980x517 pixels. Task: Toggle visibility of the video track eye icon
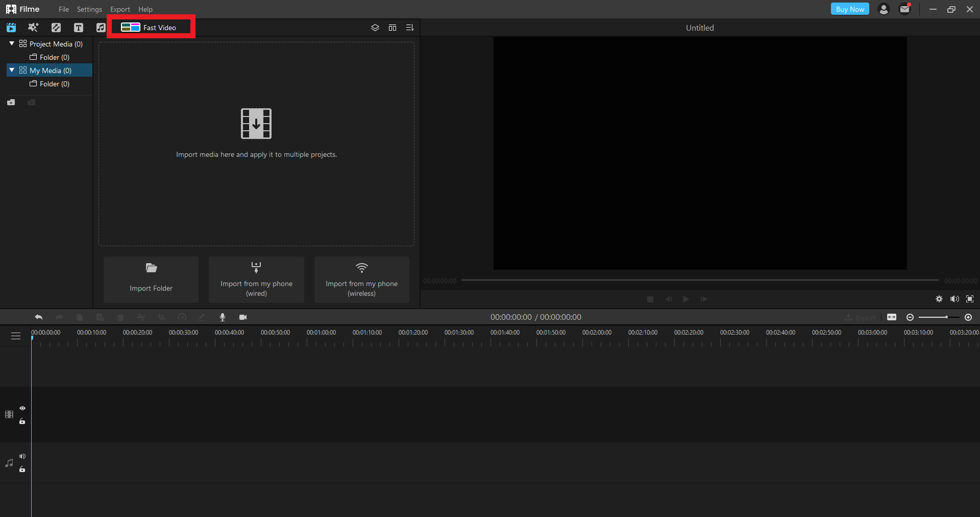(x=22, y=408)
